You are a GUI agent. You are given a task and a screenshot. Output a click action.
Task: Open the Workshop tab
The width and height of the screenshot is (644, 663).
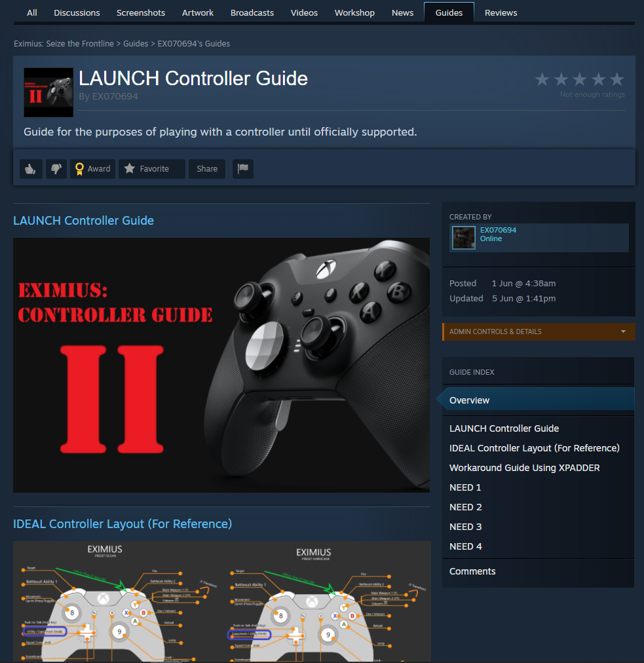[x=354, y=12]
